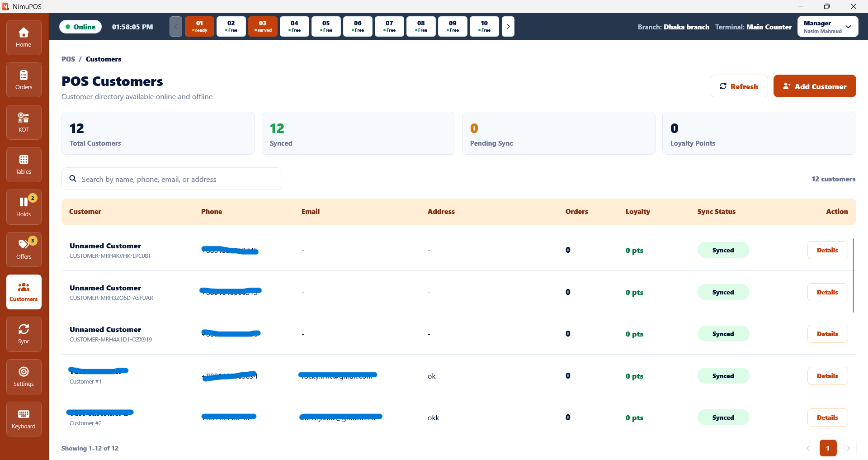Open the Holds sidebar icon
Image resolution: width=868 pixels, height=460 pixels.
24,207
